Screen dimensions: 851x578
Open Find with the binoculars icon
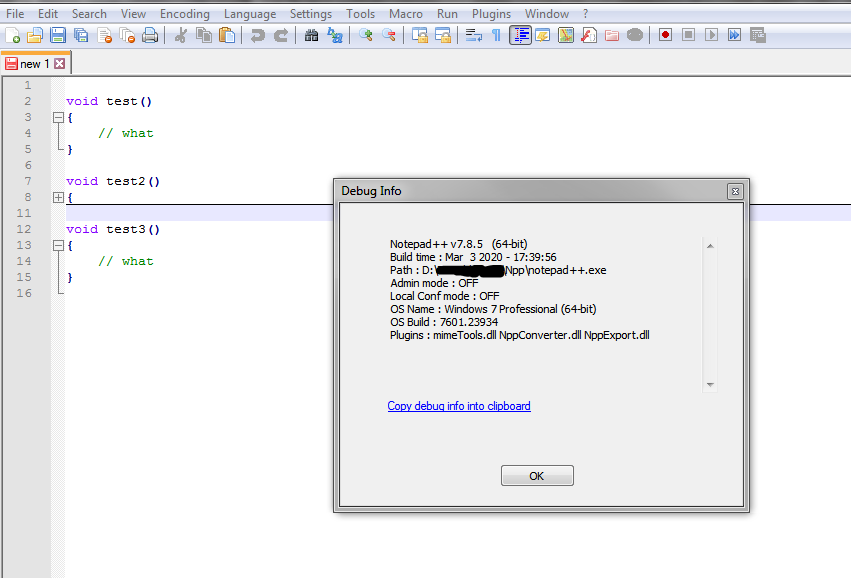[312, 35]
